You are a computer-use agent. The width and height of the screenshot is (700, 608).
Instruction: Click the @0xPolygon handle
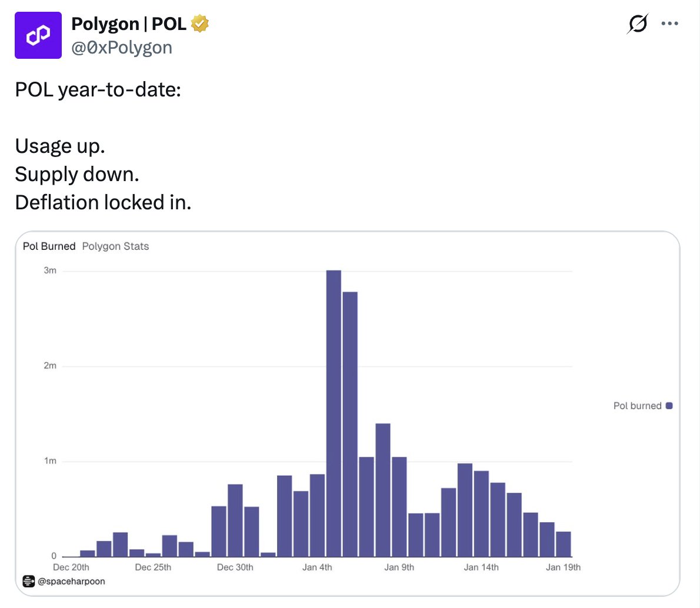122,48
